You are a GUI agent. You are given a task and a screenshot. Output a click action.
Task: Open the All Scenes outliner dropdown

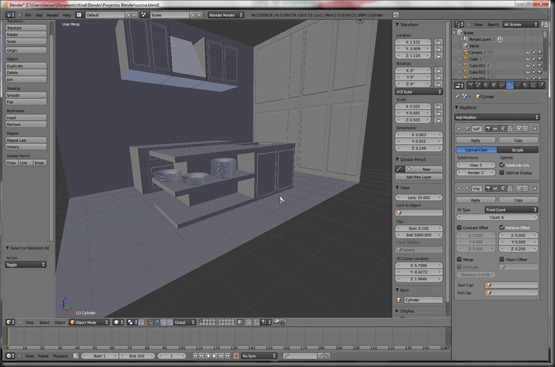pos(520,24)
